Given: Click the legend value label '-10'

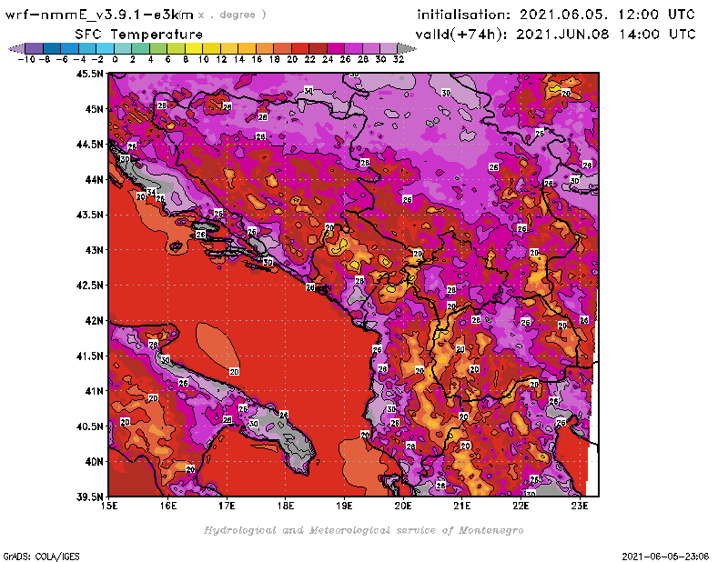Looking at the screenshot, I should [26, 59].
